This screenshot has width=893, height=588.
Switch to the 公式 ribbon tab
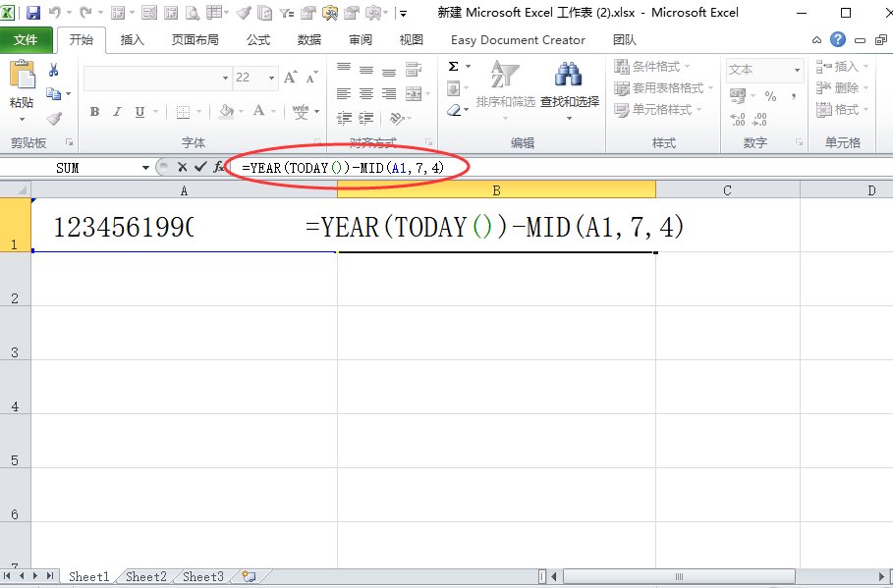tap(258, 40)
